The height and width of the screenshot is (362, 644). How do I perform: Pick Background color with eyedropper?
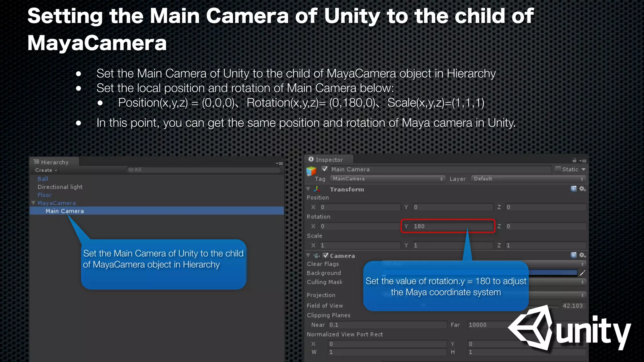point(582,273)
